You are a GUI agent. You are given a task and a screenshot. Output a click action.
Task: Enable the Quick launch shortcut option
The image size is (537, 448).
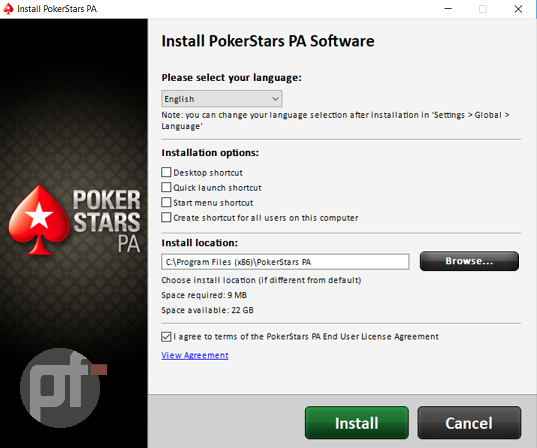click(166, 187)
